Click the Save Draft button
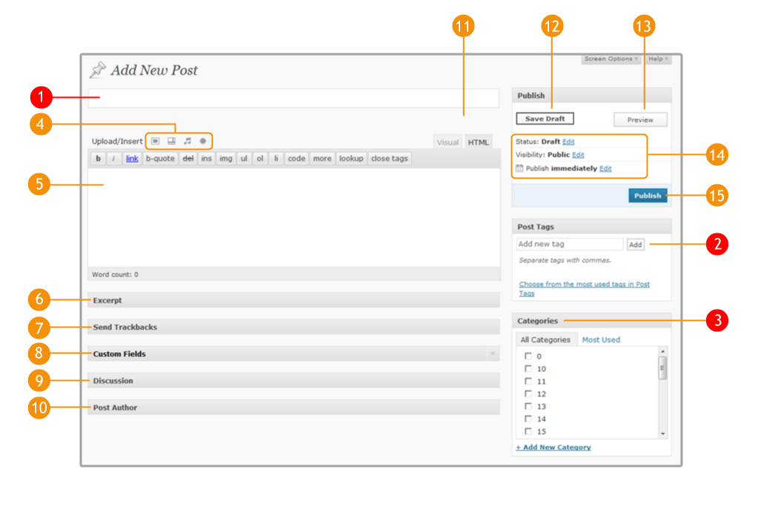778x532 pixels. pyautogui.click(x=545, y=119)
